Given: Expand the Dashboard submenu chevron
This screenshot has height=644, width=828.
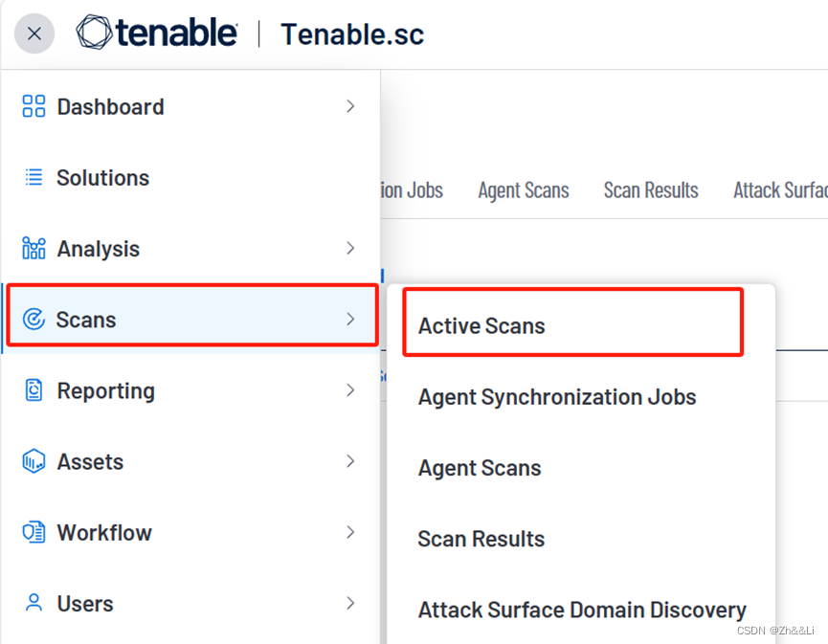Looking at the screenshot, I should point(350,106).
